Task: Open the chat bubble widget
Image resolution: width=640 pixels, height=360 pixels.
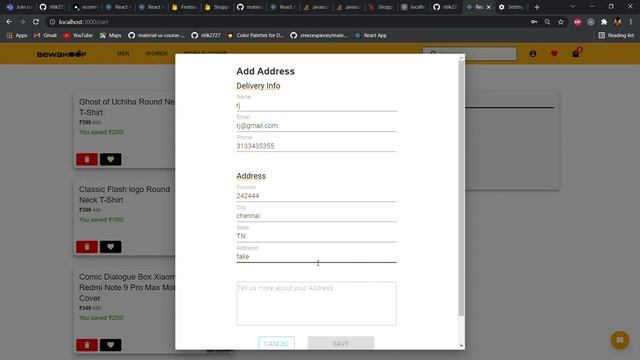Action: click(620, 340)
